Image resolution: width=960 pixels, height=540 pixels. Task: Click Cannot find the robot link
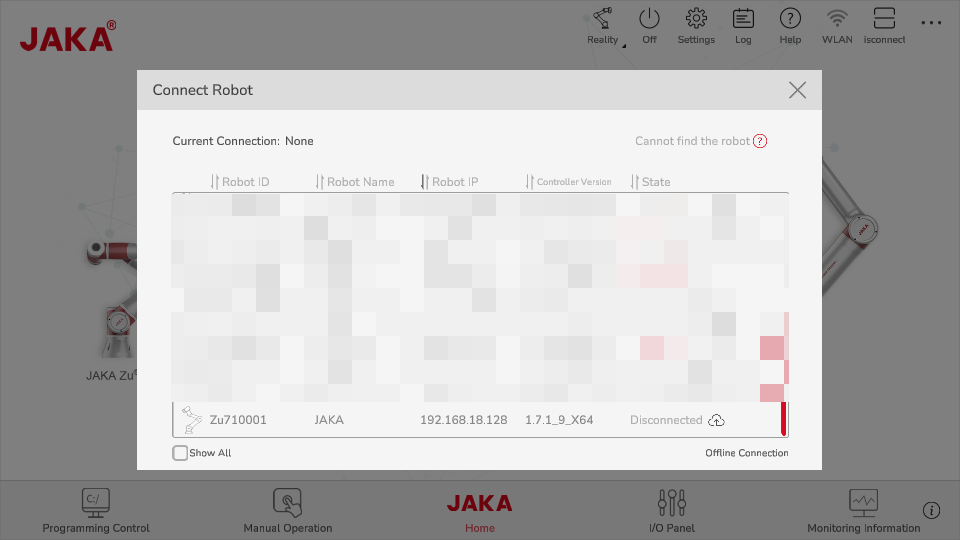tap(692, 141)
